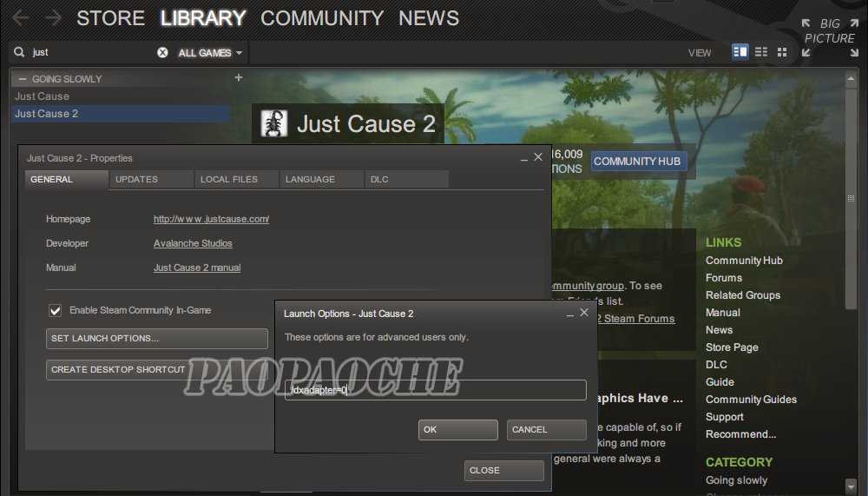The width and height of the screenshot is (868, 496).
Task: Open News under LINKS
Action: point(719,330)
